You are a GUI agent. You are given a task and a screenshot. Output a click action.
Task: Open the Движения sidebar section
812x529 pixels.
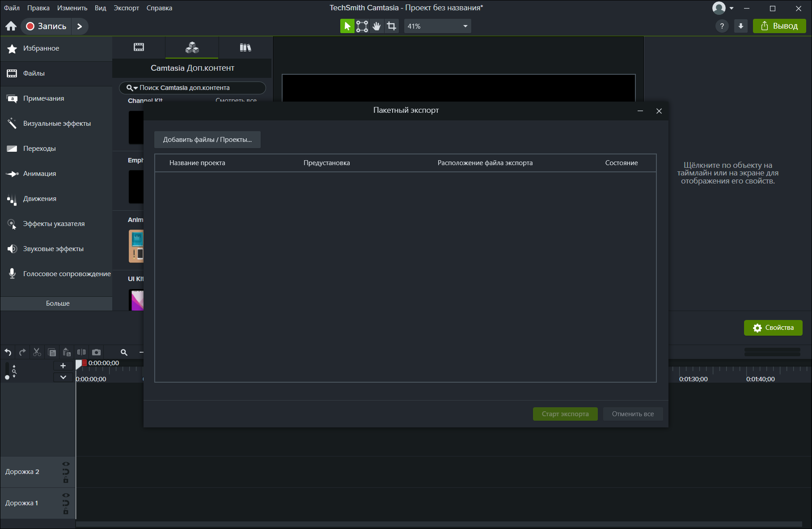click(56, 199)
